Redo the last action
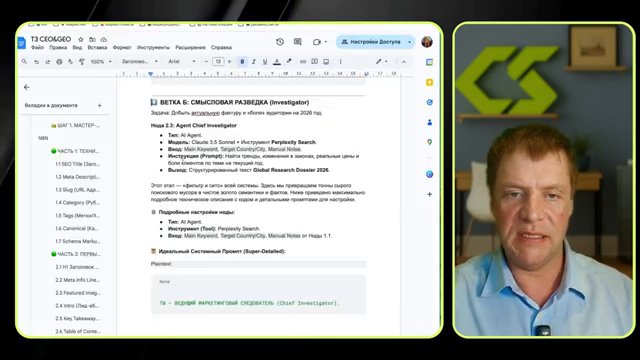Image resolution: width=640 pixels, height=360 pixels. click(x=48, y=62)
